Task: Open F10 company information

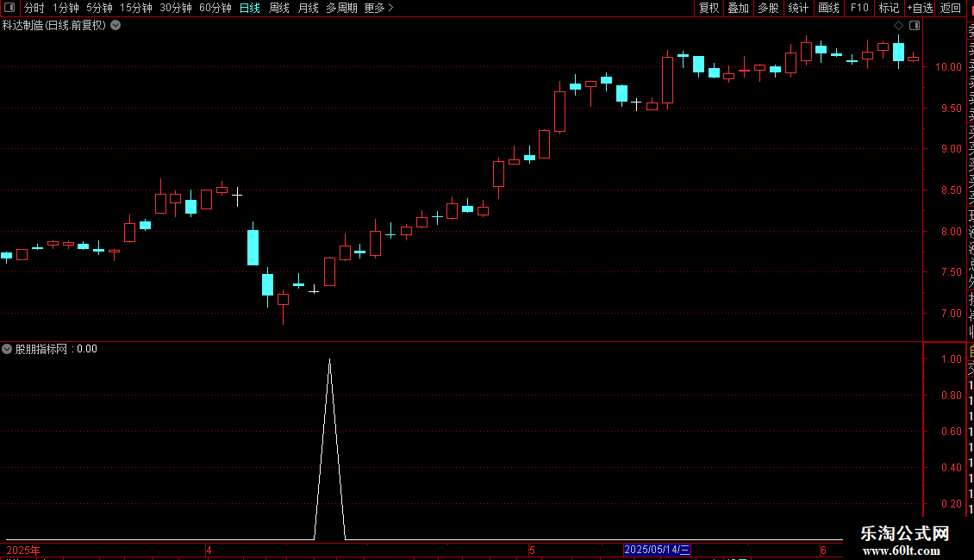Action: click(x=859, y=8)
